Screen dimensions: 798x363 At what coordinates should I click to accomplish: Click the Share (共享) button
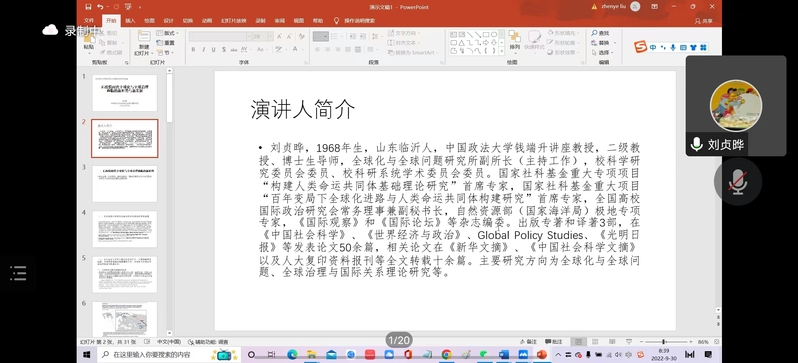704,21
